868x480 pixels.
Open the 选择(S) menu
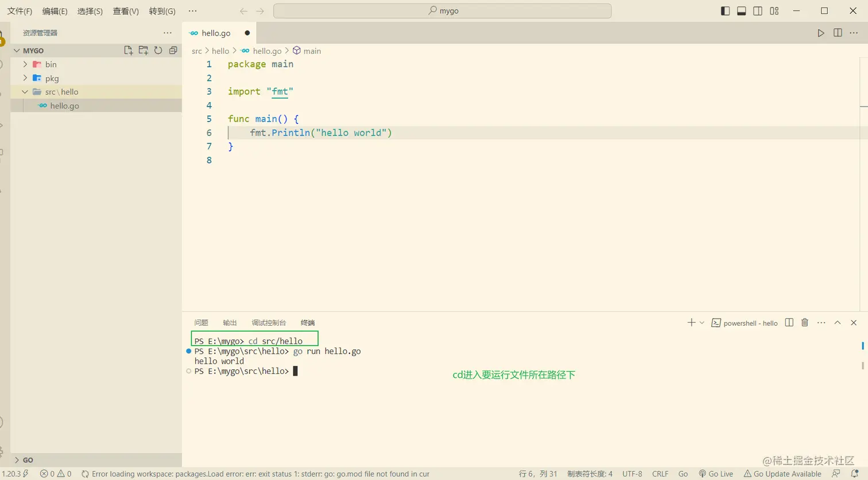(90, 11)
